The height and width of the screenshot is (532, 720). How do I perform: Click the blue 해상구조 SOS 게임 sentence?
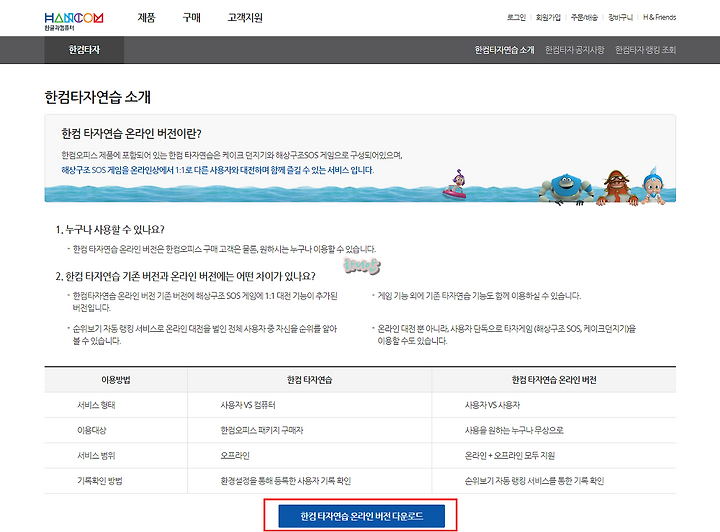(x=218, y=170)
